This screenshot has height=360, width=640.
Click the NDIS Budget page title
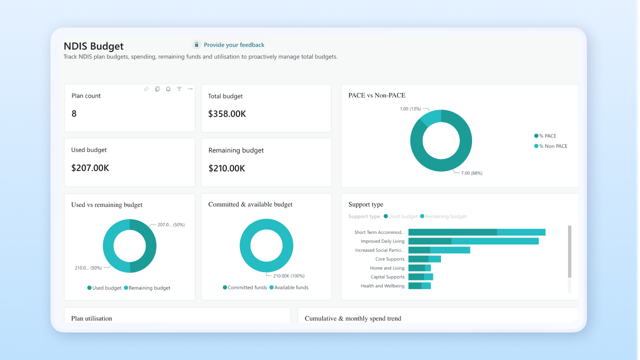(x=93, y=46)
